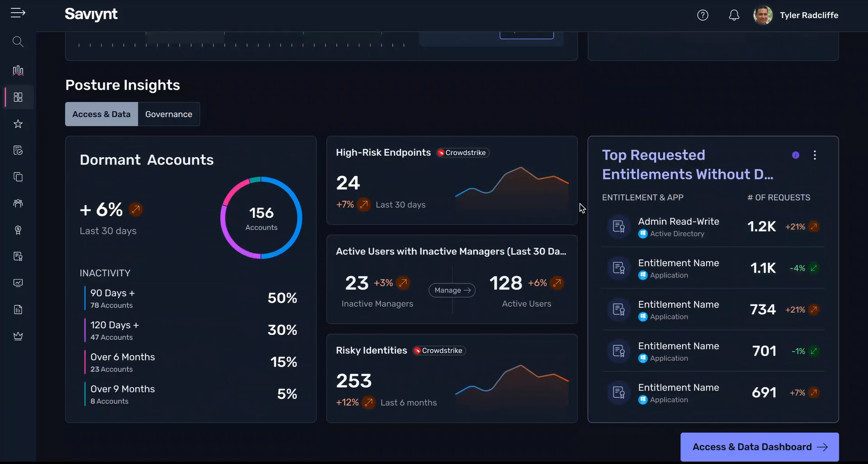Click the 156 Accounts donut chart
Viewport: 868px width, 464px height.
pos(261,218)
